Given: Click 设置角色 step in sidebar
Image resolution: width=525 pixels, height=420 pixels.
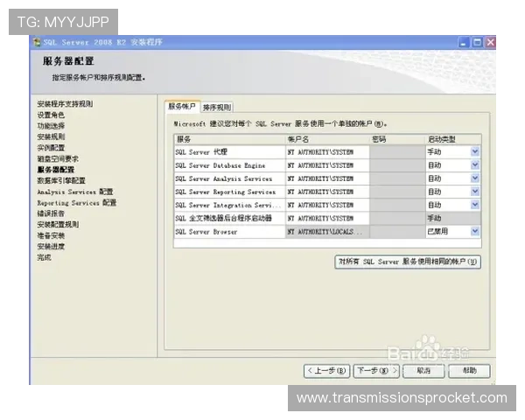Looking at the screenshot, I should click(x=51, y=115).
